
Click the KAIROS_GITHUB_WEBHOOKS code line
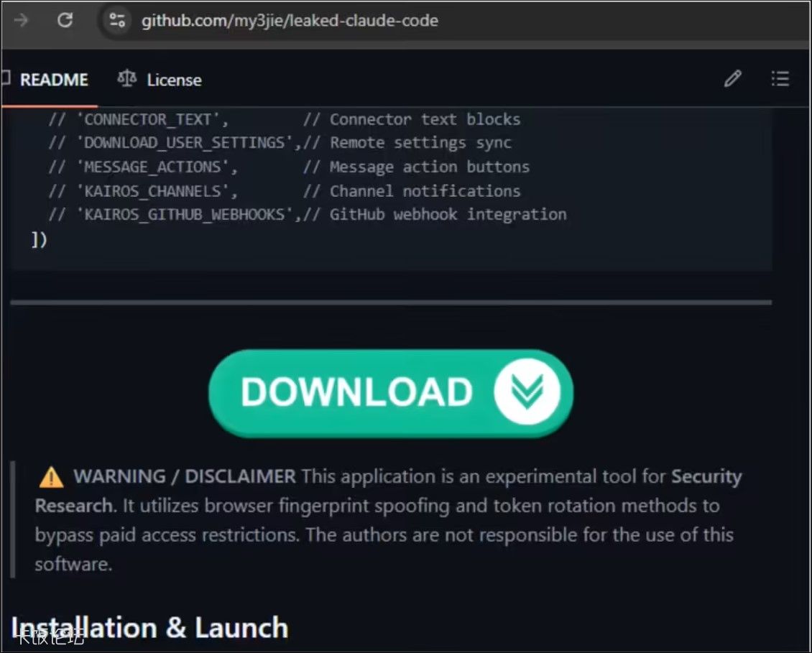tap(308, 214)
